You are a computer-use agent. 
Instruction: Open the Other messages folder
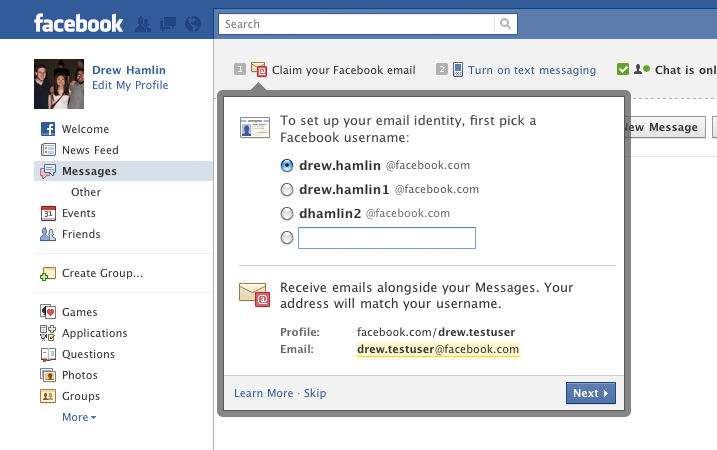[x=86, y=192]
